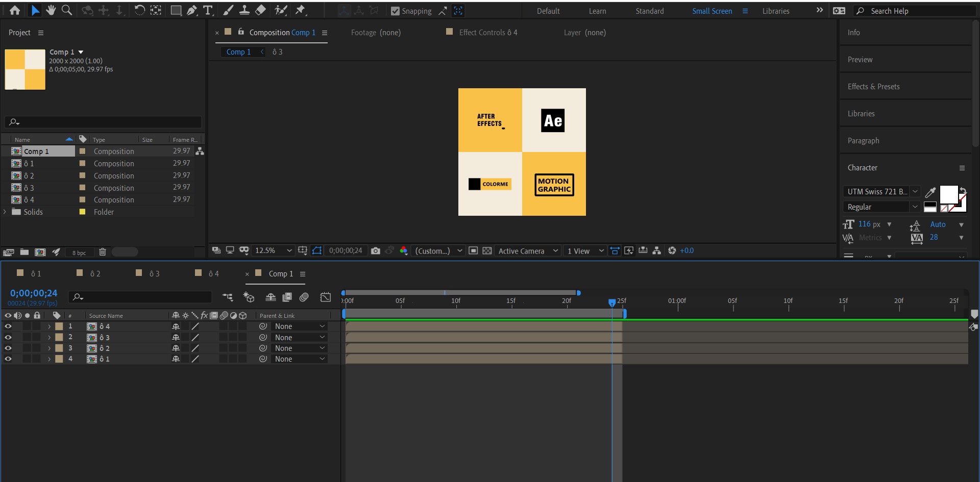Open the resolution dropdown showing (Custom...)

coord(438,251)
